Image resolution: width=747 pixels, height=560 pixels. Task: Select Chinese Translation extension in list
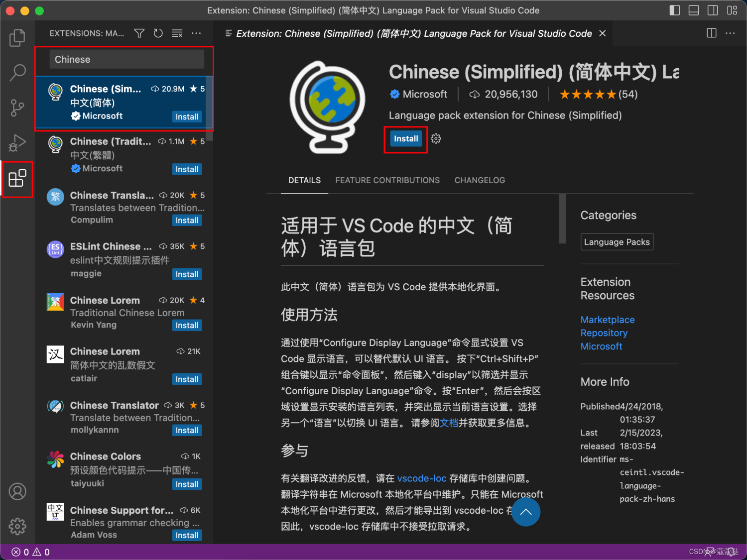[x=124, y=208]
